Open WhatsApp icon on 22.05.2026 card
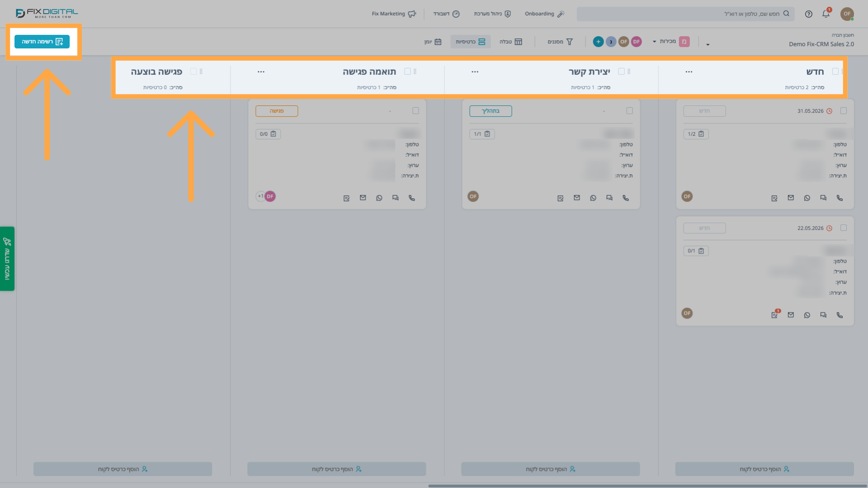 click(x=807, y=315)
